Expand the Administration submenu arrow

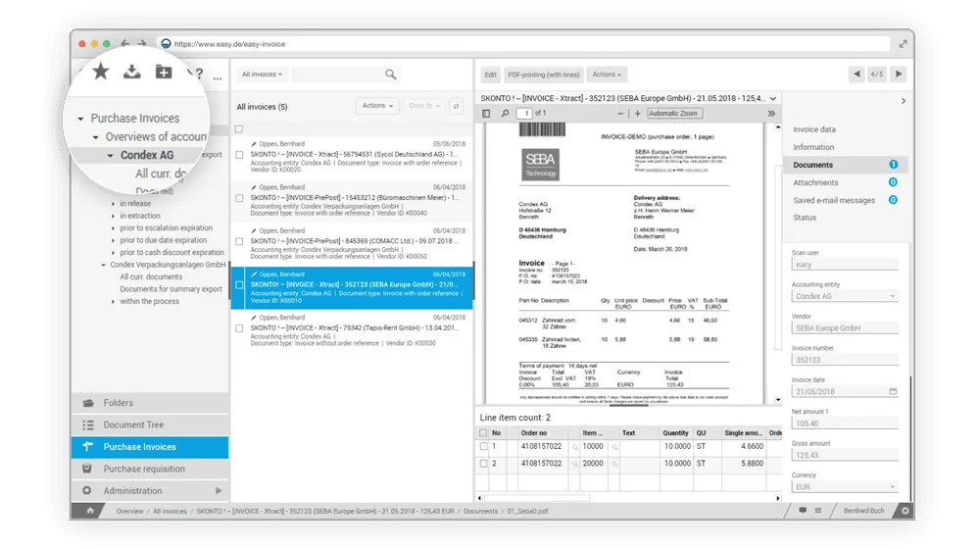click(x=219, y=491)
